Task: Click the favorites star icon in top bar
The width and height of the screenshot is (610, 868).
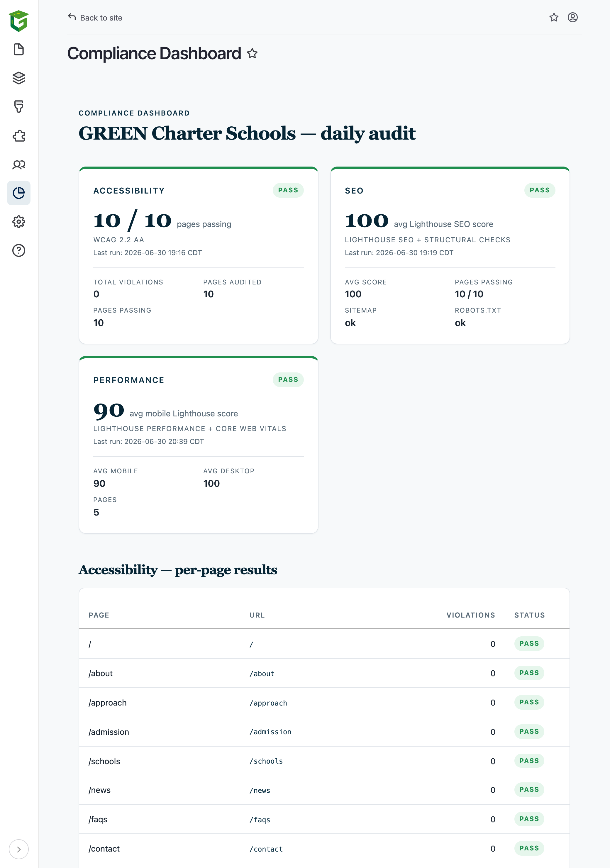Action: pyautogui.click(x=554, y=17)
